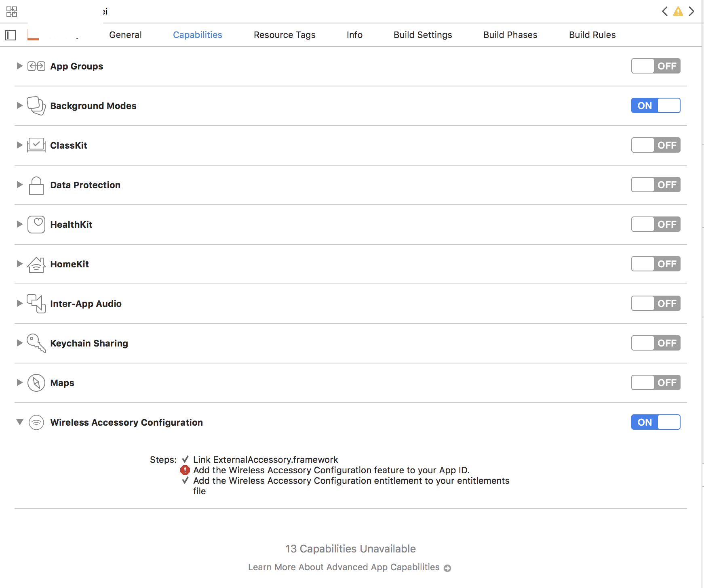The image size is (704, 588).
Task: Go to the previous issue arrow
Action: (664, 12)
